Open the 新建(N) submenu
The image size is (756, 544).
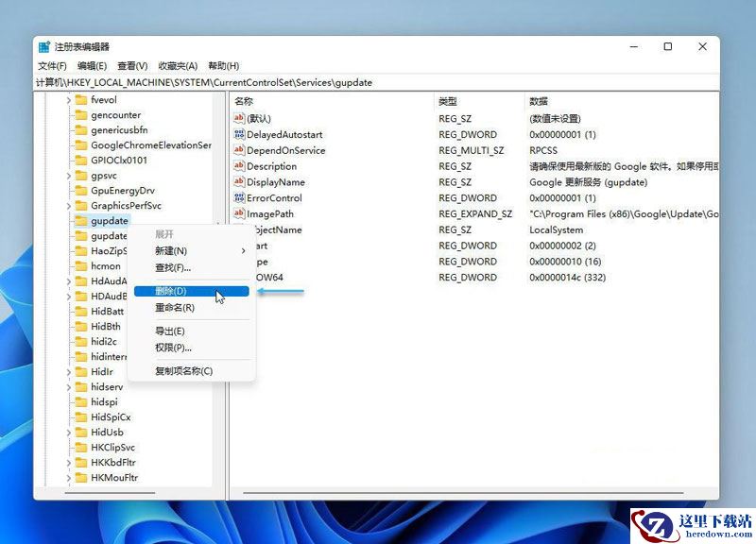pos(192,251)
